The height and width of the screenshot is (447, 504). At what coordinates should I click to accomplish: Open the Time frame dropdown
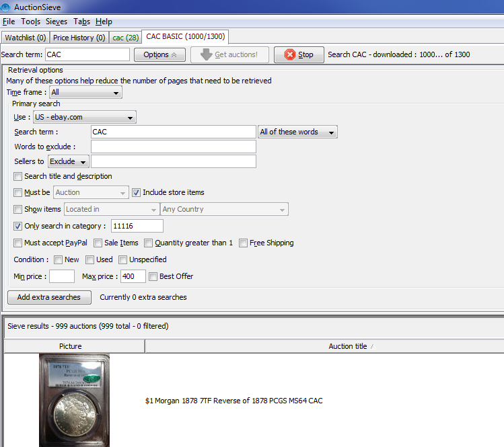coord(85,93)
